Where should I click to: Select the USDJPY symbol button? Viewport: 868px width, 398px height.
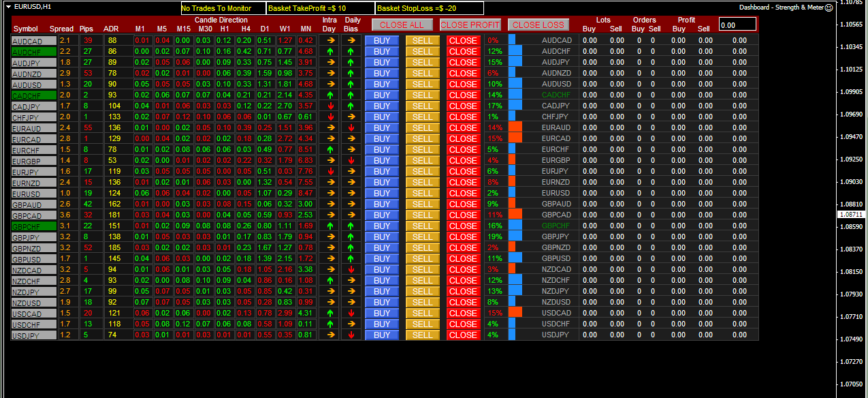(34, 335)
